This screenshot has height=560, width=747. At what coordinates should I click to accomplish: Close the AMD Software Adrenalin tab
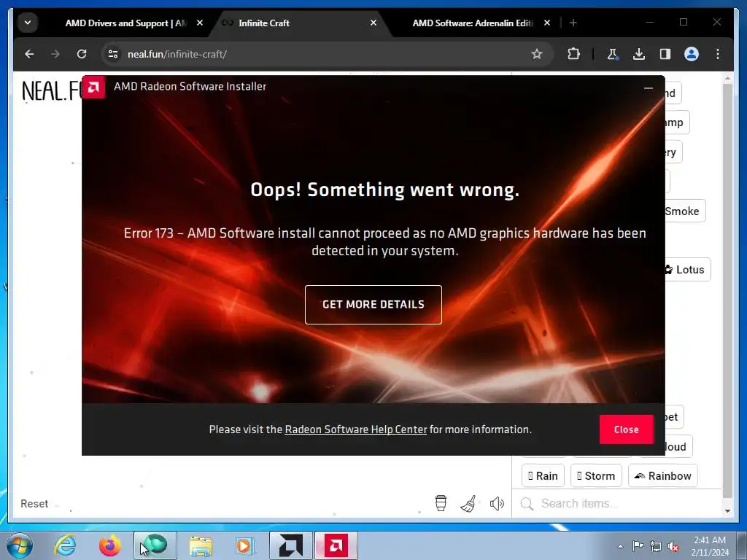547,23
